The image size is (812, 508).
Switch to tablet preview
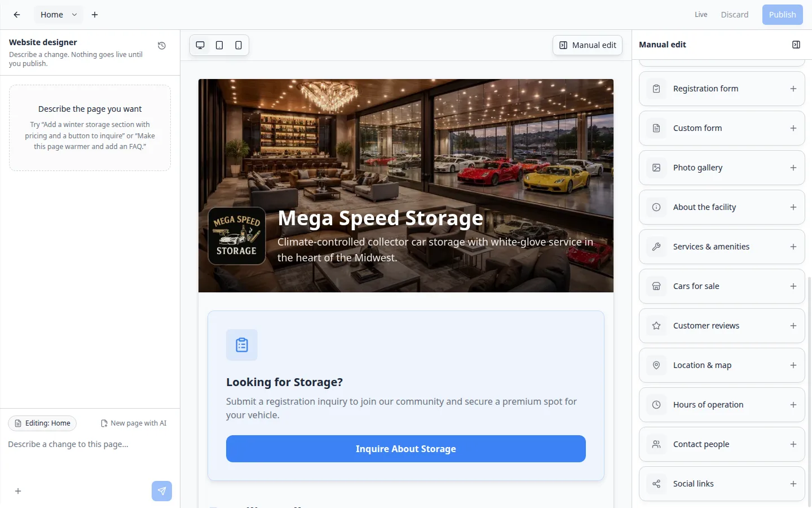pyautogui.click(x=219, y=45)
